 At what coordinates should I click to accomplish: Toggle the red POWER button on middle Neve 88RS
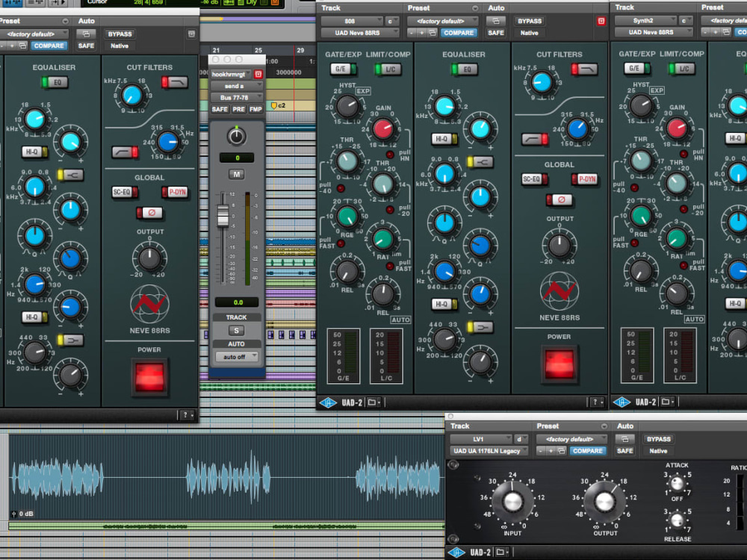[559, 364]
